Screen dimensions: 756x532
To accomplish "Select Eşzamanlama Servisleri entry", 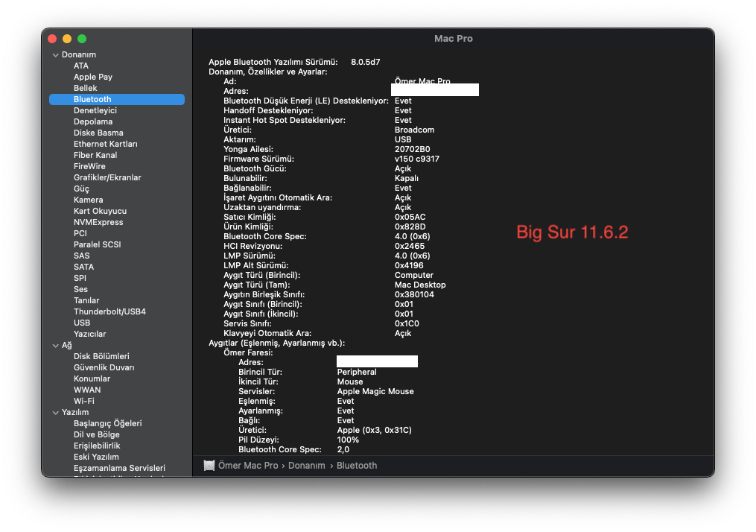I will (x=119, y=468).
